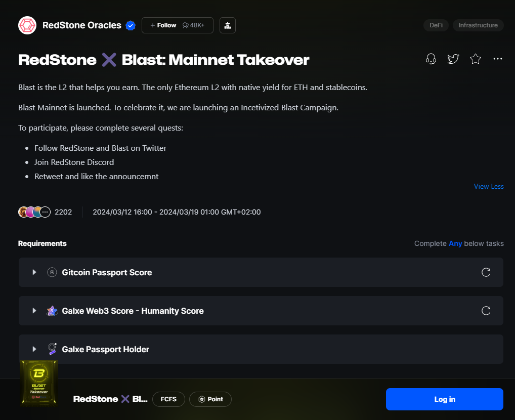Image resolution: width=515 pixels, height=420 pixels.
Task: Refresh the Gitcoin Passport Score task
Action: tap(486, 272)
